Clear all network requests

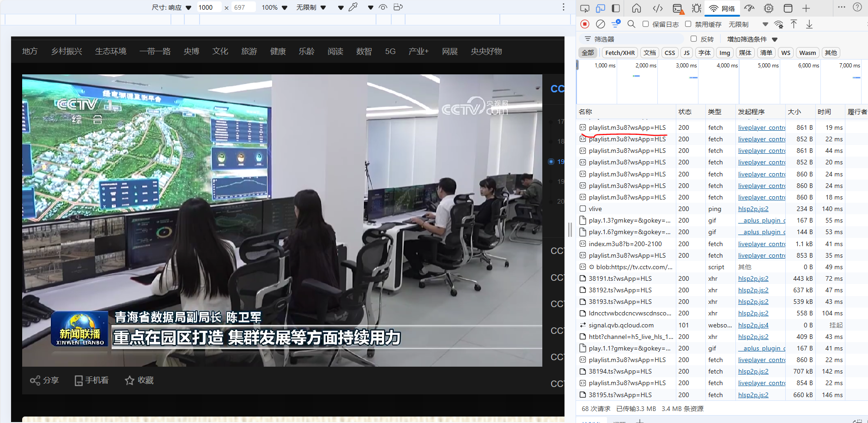[601, 24]
